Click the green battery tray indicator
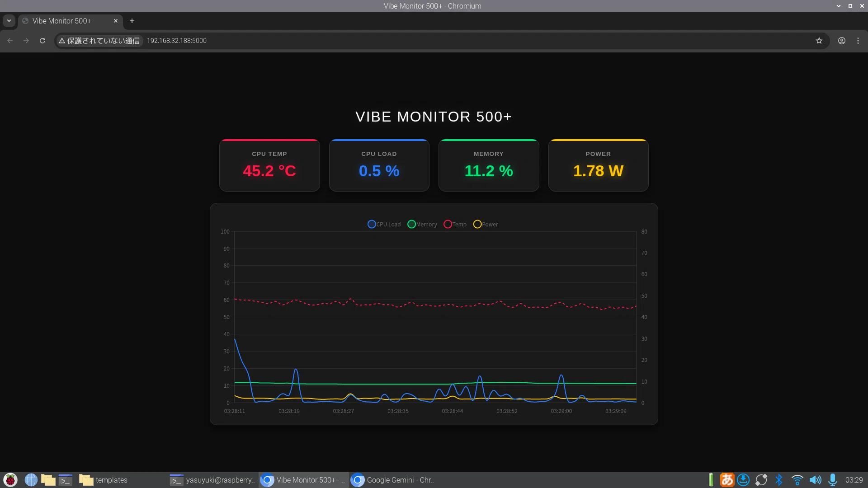 coord(711,480)
